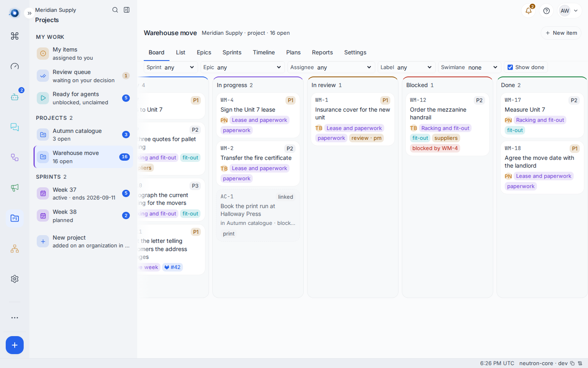Click the review · pm label on WM-1

point(366,138)
